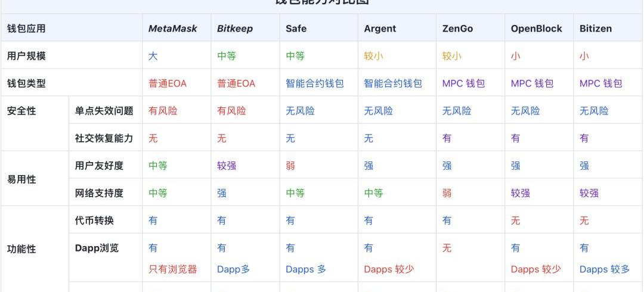Screen dimensions: 644x292
Task: Click the MetaMask column header
Action: point(172,29)
